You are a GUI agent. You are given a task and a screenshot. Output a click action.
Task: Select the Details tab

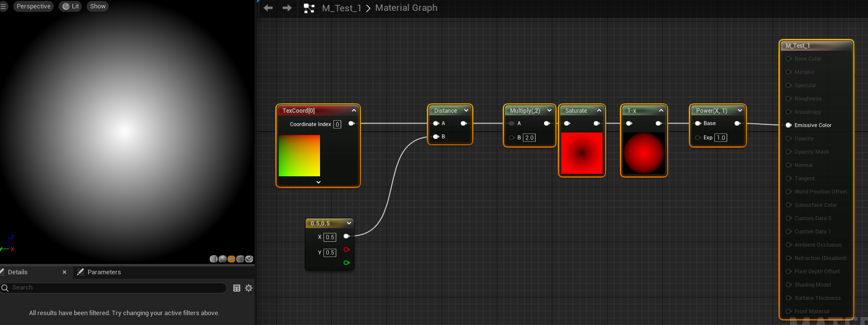(18, 272)
